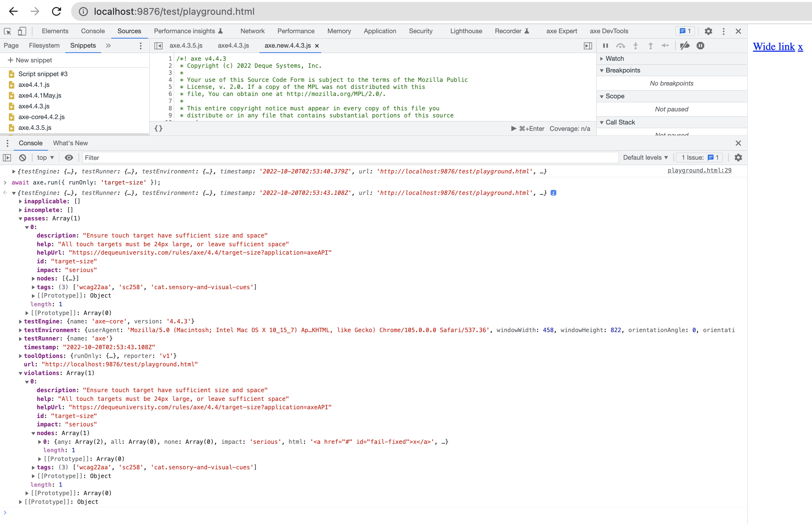Pretty-print the code with the braces icon
This screenshot has height=524, width=812.
(159, 128)
